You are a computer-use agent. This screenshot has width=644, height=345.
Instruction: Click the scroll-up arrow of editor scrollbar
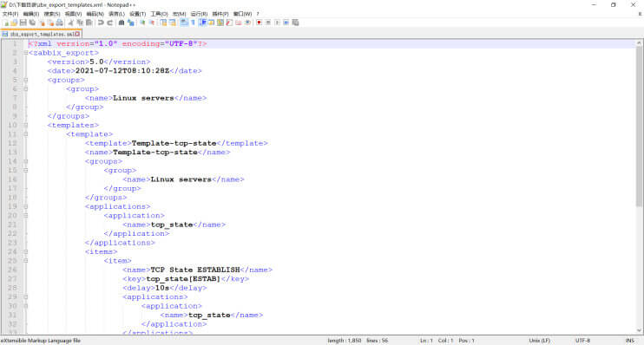click(639, 43)
